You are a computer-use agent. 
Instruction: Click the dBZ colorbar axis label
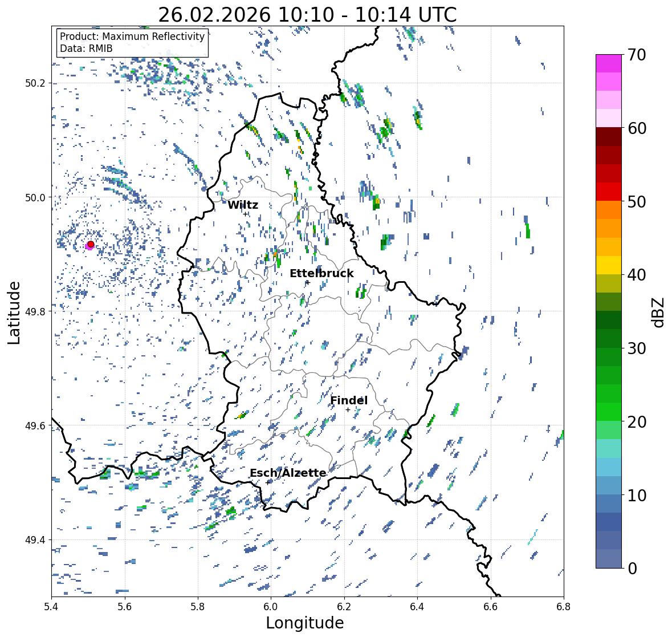[x=658, y=313]
